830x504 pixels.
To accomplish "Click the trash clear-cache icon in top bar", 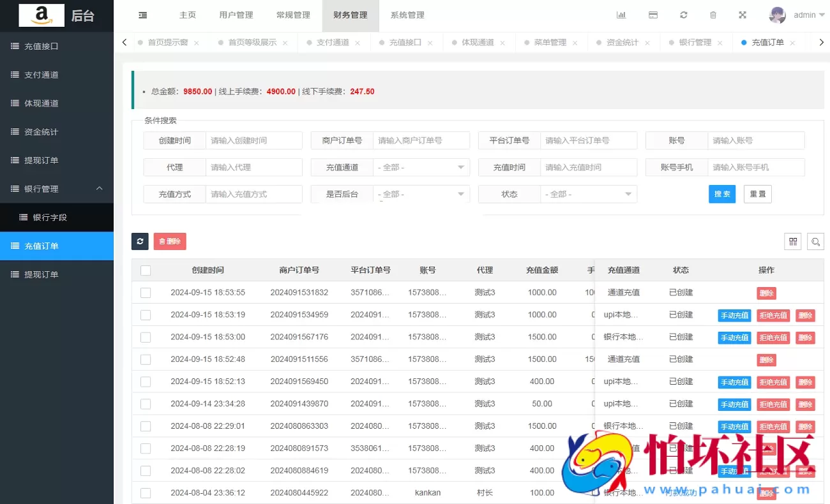I will point(713,14).
